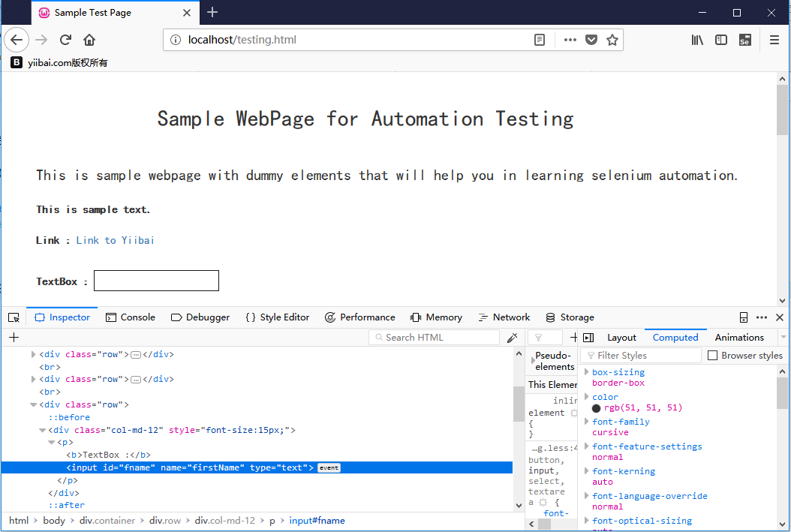This screenshot has height=532, width=791.
Task: Show site information icon in address bar
Action: pos(175,40)
